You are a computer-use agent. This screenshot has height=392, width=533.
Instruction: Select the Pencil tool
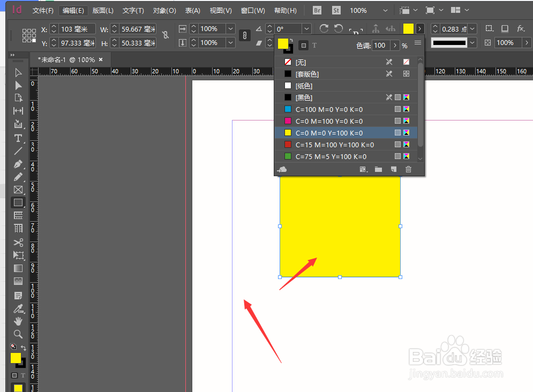coord(18,177)
